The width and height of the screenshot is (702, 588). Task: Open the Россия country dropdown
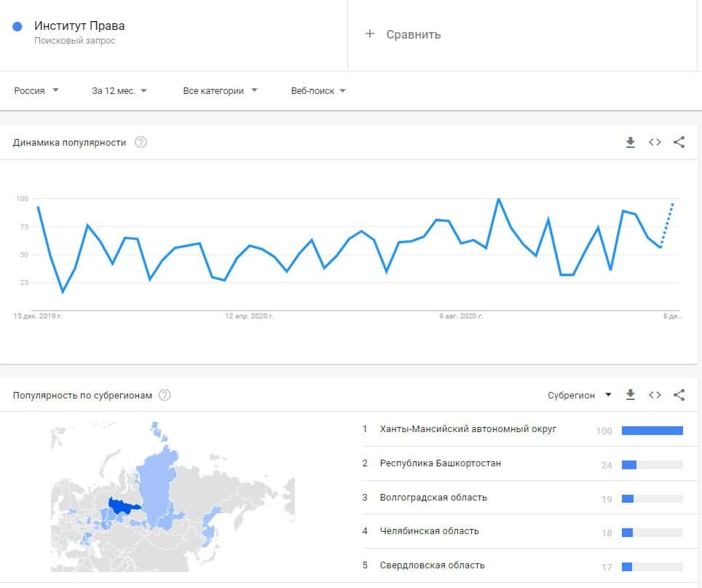[x=36, y=91]
